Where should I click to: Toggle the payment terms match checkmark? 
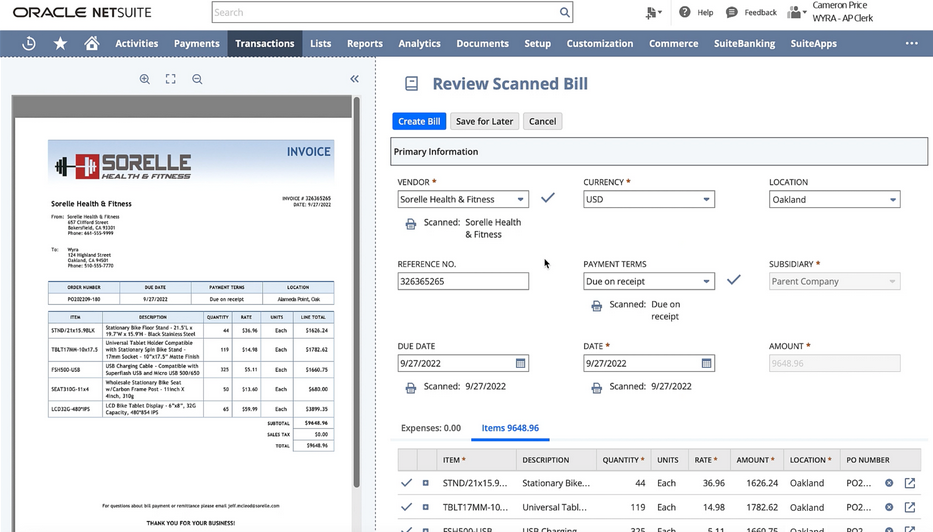[x=734, y=279]
